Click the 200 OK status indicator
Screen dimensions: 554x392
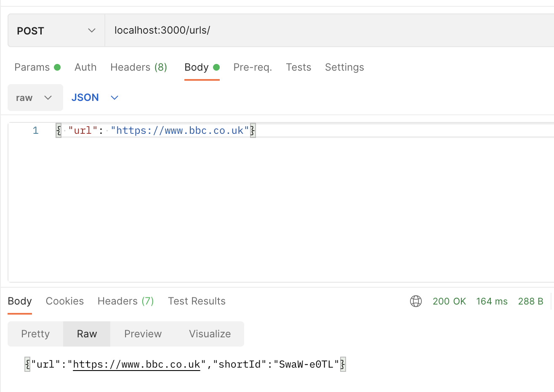coord(449,301)
